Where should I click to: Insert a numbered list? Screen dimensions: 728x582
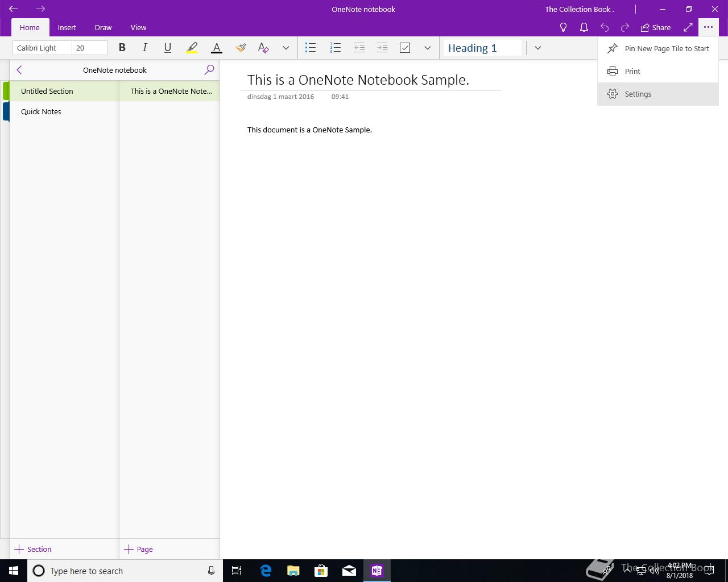click(336, 48)
